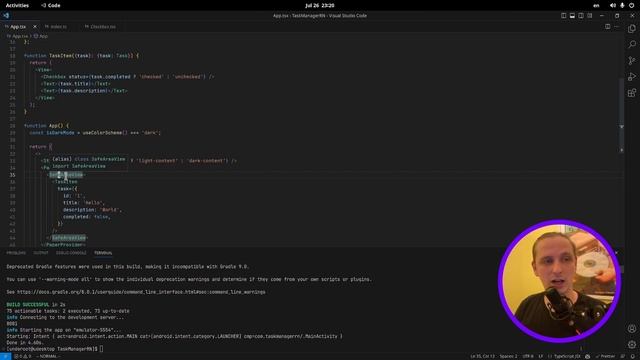Image resolution: width=640 pixels, height=360 pixels.
Task: Open the Accounts menu icon
Action: click(x=632, y=329)
